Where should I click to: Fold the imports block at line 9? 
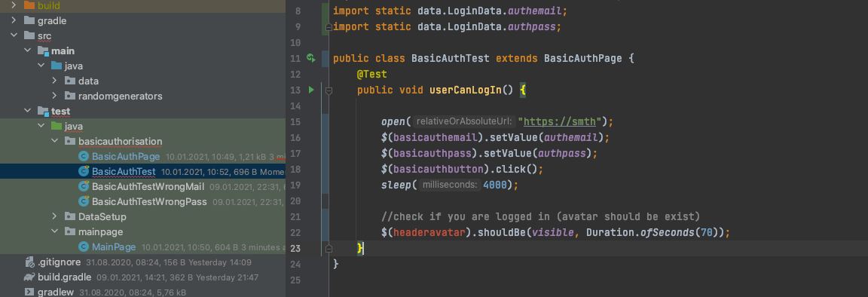(329, 26)
